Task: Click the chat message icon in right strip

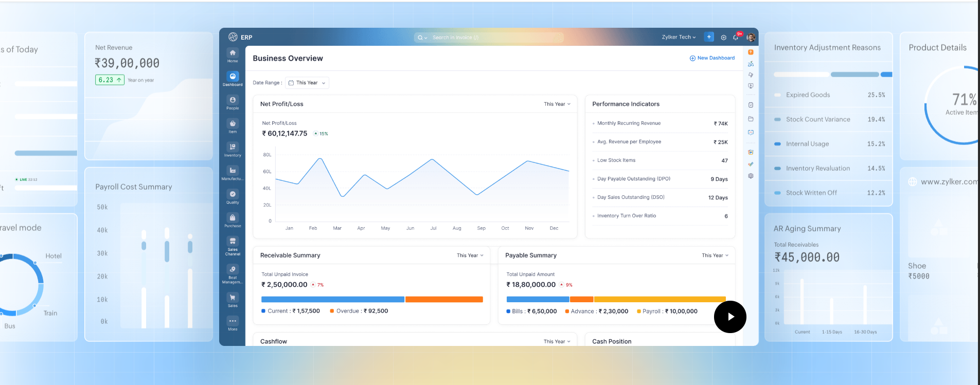Action: 751,132
